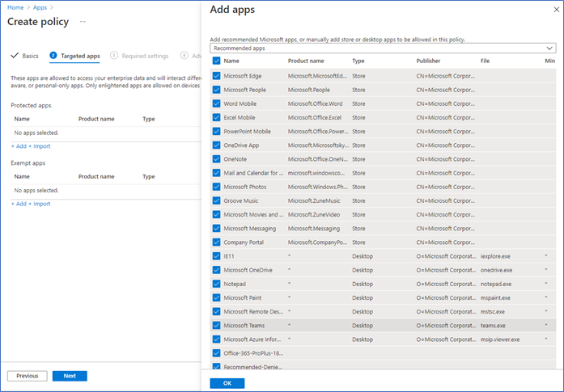Expand the Recommended apps dropdown

click(x=383, y=48)
